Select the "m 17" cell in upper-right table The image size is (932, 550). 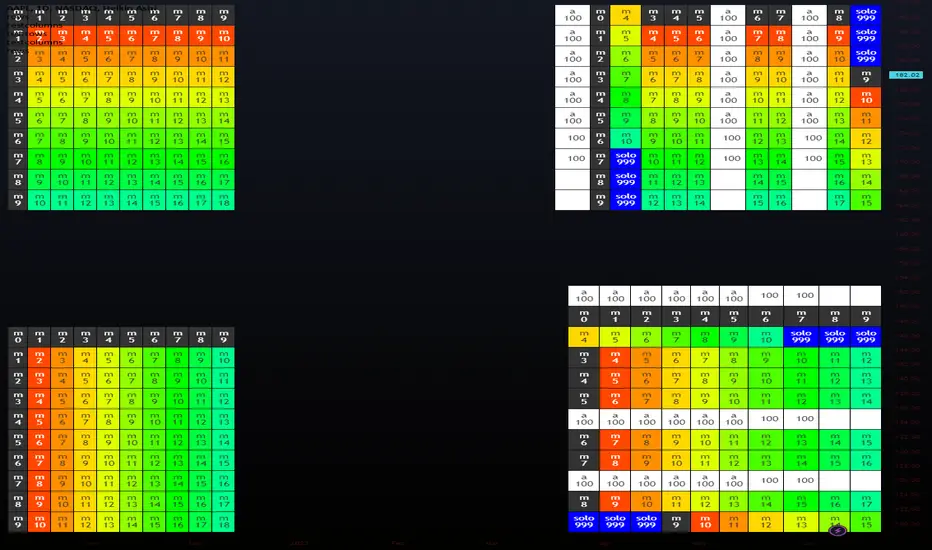pos(839,200)
